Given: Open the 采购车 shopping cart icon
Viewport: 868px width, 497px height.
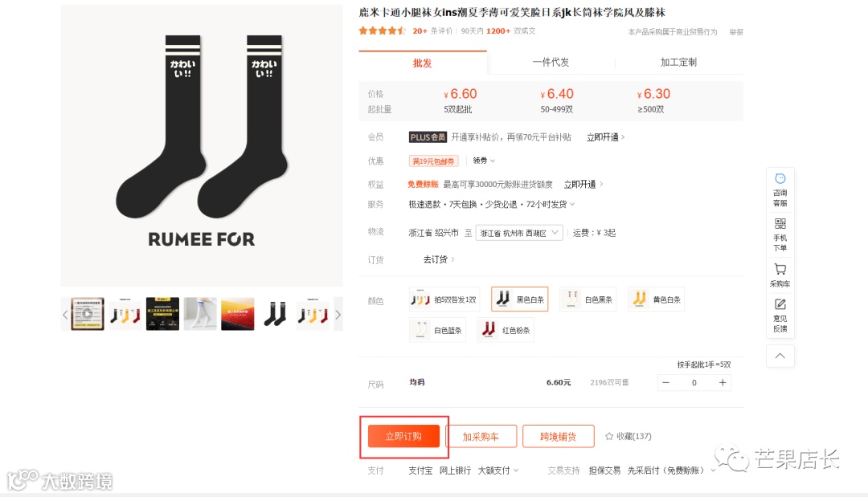Looking at the screenshot, I should pos(780,269).
